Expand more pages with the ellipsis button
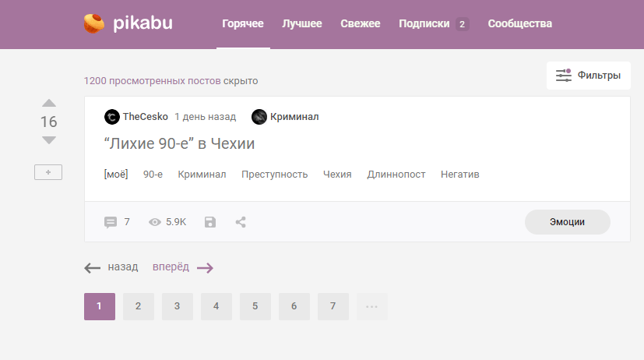The width and height of the screenshot is (644, 360). pos(371,306)
